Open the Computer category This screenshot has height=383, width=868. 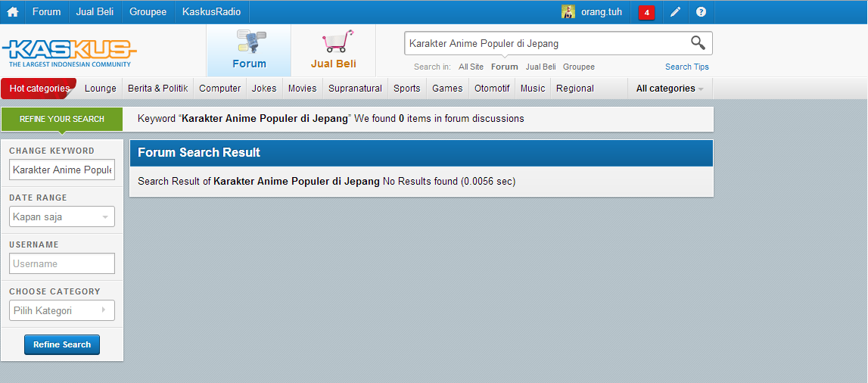[219, 88]
